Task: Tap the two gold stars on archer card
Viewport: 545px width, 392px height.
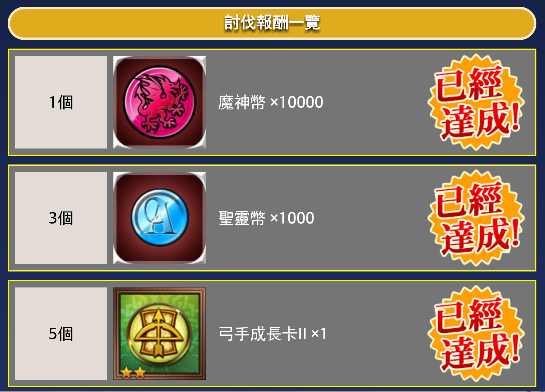Action: pyautogui.click(x=133, y=373)
